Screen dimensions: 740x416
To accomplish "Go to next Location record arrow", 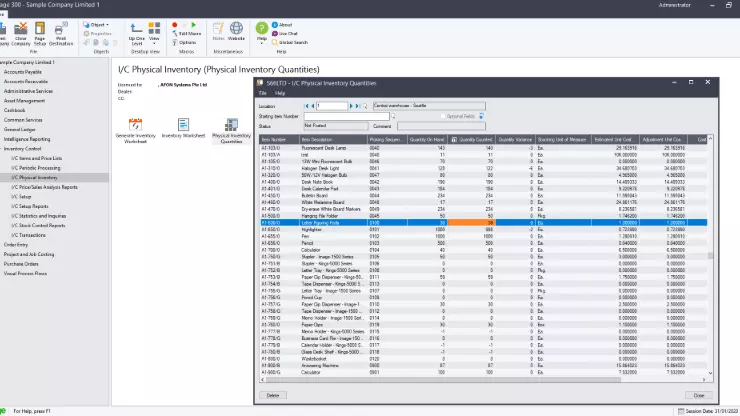I will 351,106.
